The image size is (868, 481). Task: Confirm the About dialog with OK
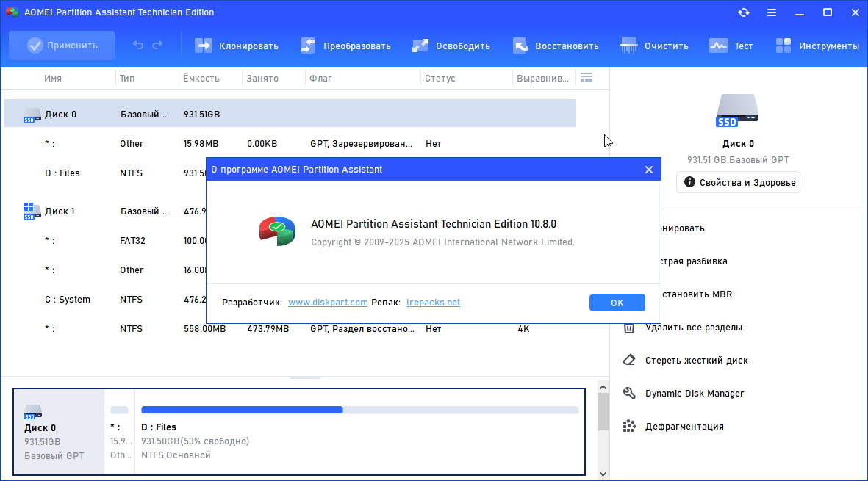617,303
